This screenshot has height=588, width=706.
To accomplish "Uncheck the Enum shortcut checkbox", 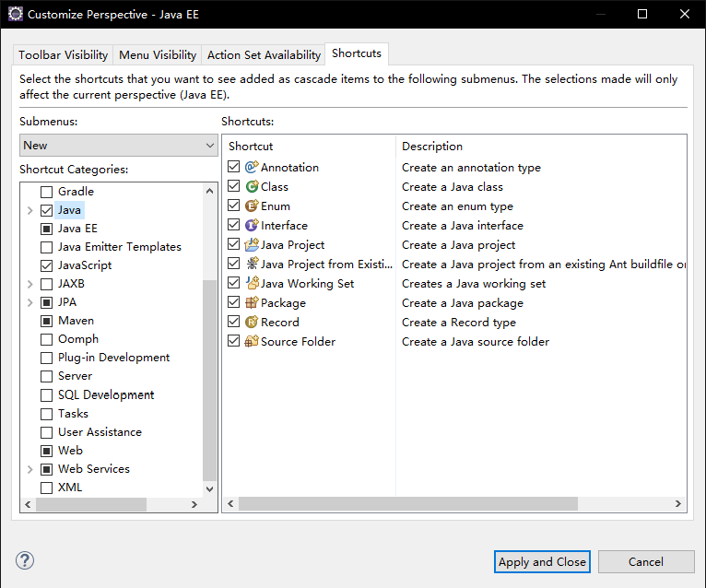I will (x=234, y=206).
